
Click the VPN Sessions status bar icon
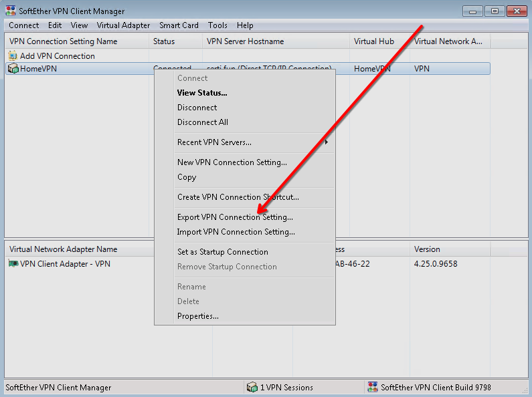(252, 387)
